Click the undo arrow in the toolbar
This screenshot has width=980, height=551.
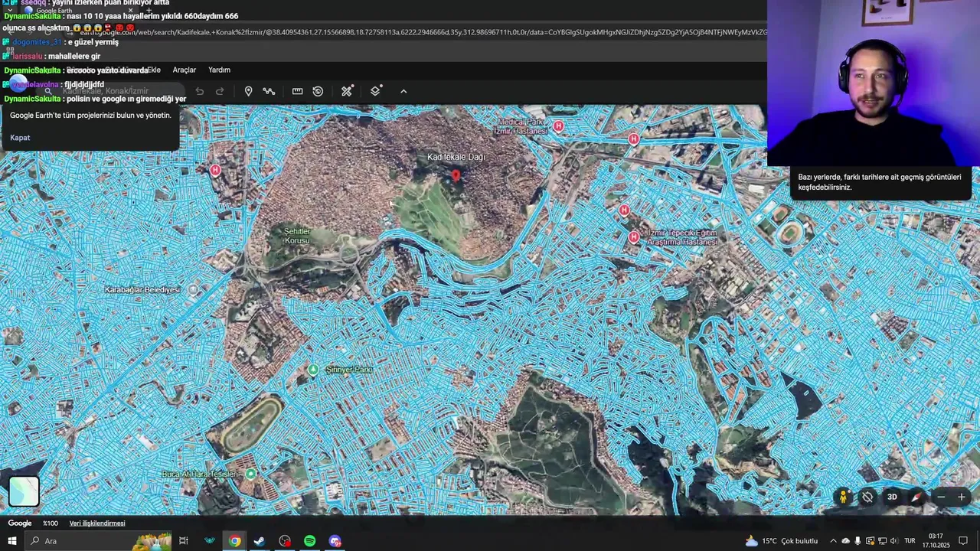(199, 91)
